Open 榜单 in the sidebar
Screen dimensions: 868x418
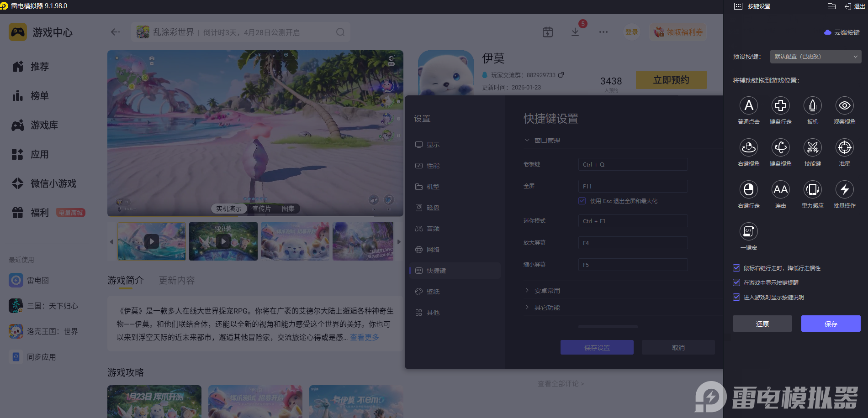[x=31, y=96]
